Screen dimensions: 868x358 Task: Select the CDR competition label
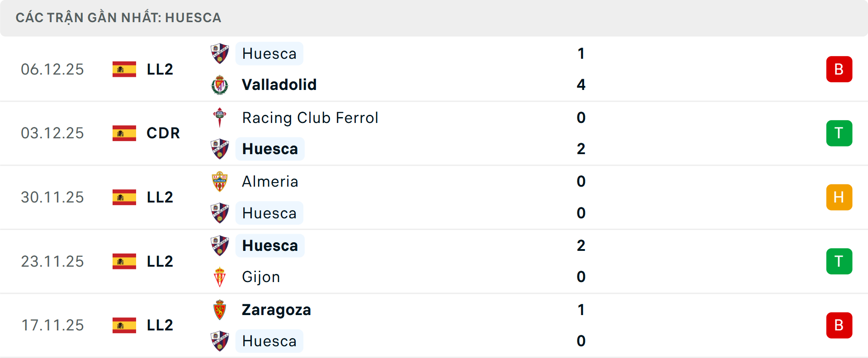tap(163, 133)
